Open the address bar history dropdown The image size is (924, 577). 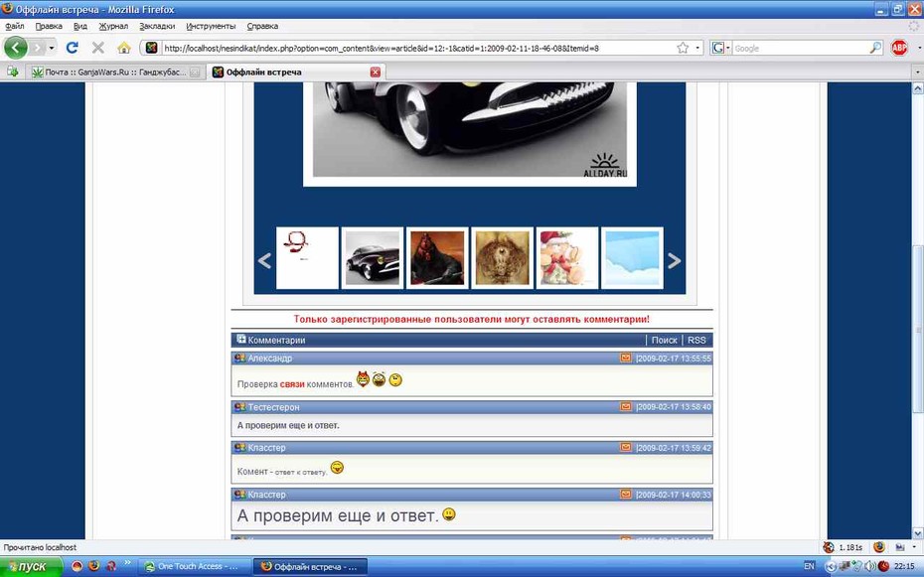(x=697, y=48)
